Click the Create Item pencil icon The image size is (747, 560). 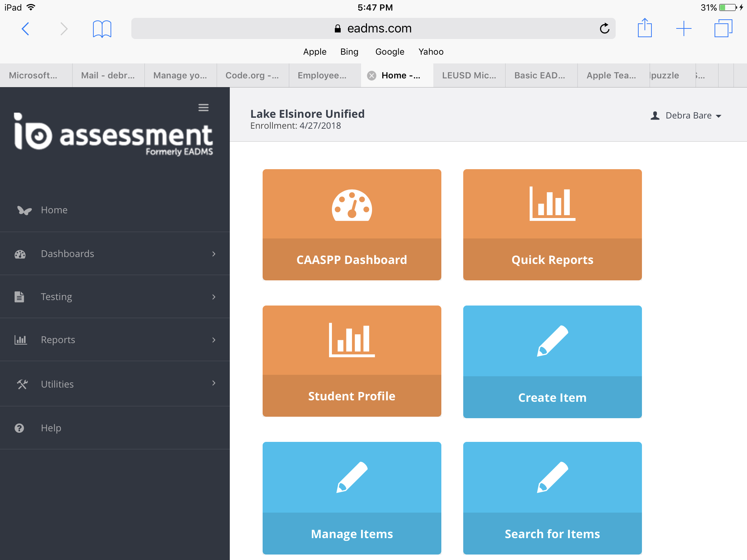click(552, 341)
